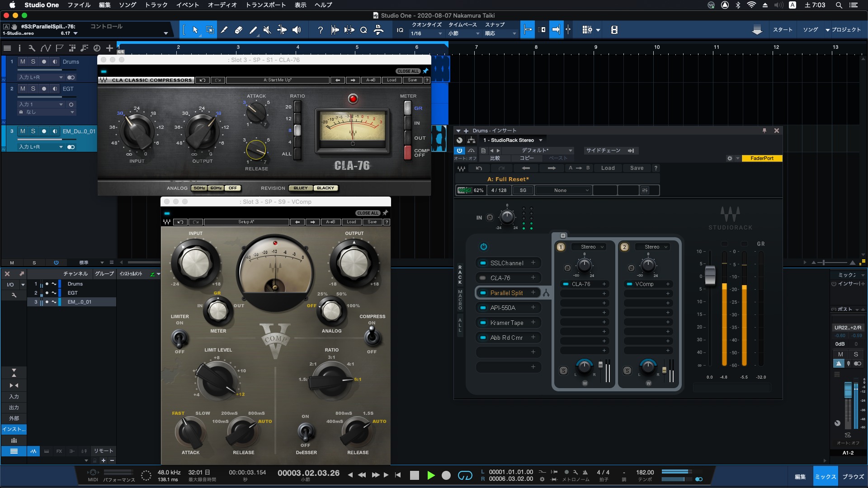Click CLA-76 ratio 20 button
Screen dimensions: 868x488
(x=297, y=107)
